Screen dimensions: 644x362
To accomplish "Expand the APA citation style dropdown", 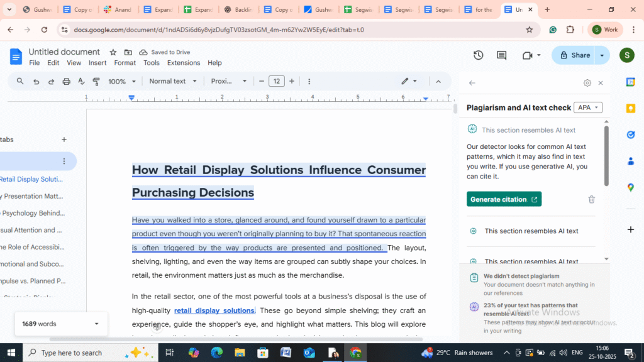I will 588,107.
